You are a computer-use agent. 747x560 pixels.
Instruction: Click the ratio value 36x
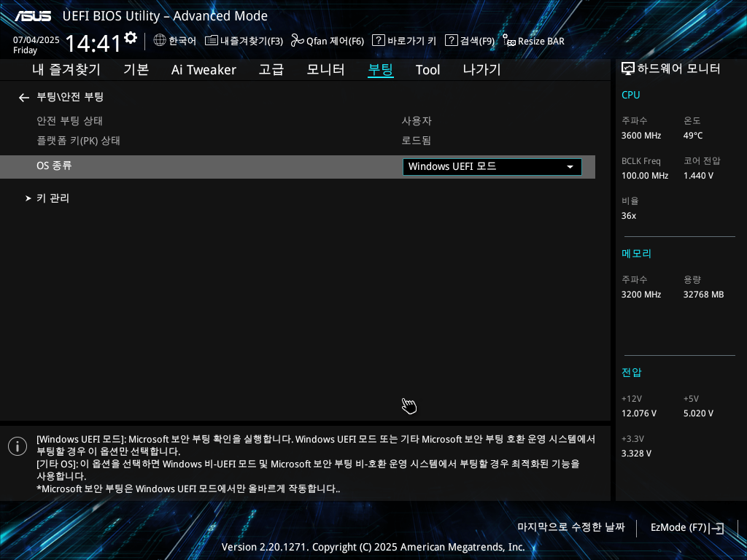pyautogui.click(x=628, y=216)
